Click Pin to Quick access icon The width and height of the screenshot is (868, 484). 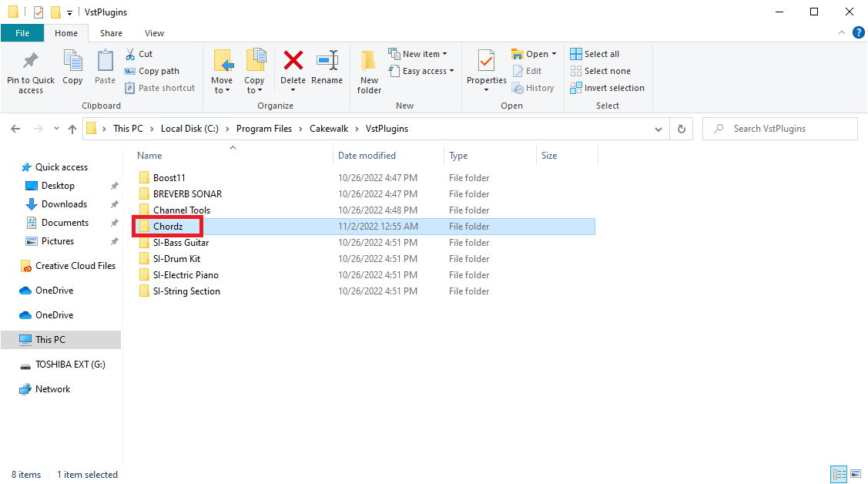click(31, 61)
